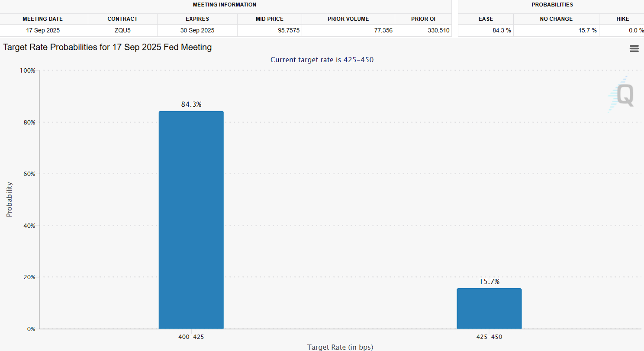Click the blue bar for 425-450 target rate
644x351 pixels.
click(x=489, y=309)
